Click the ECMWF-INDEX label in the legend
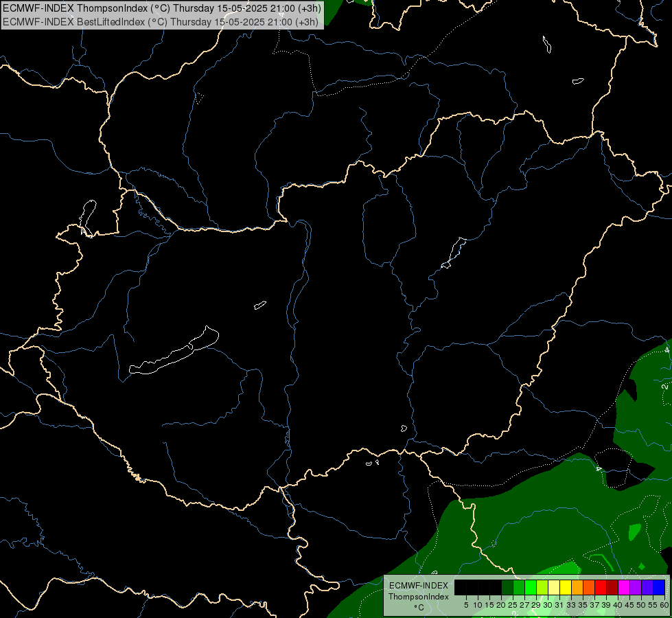This screenshot has height=618, width=672. 419,586
